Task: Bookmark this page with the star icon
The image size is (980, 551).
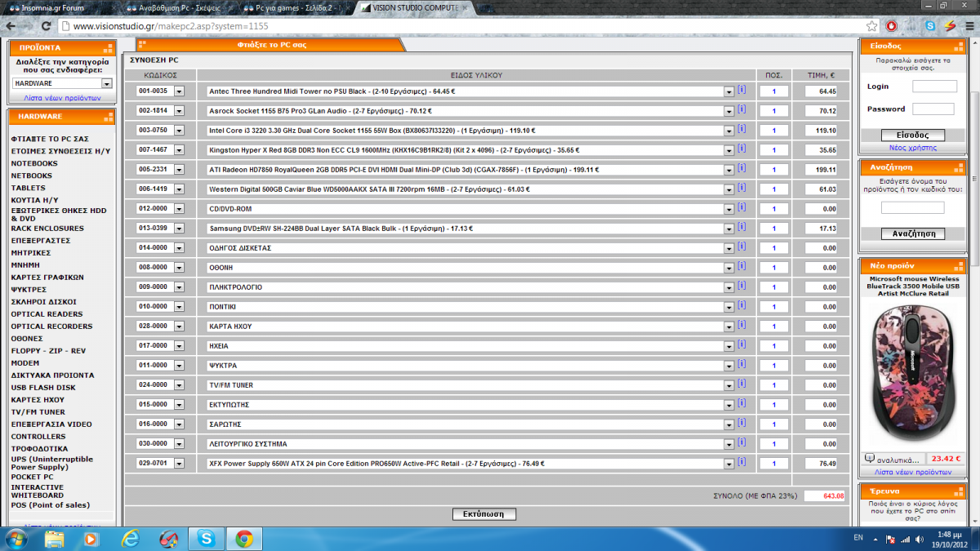Action: pos(872,26)
